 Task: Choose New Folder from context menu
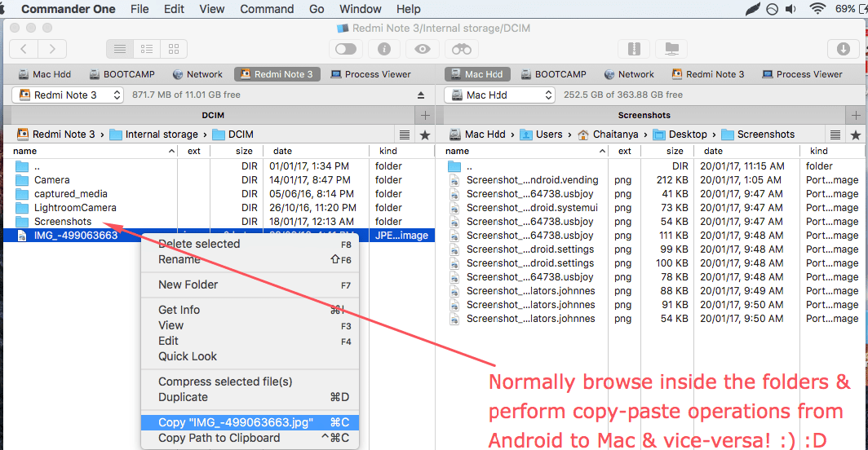point(250,285)
